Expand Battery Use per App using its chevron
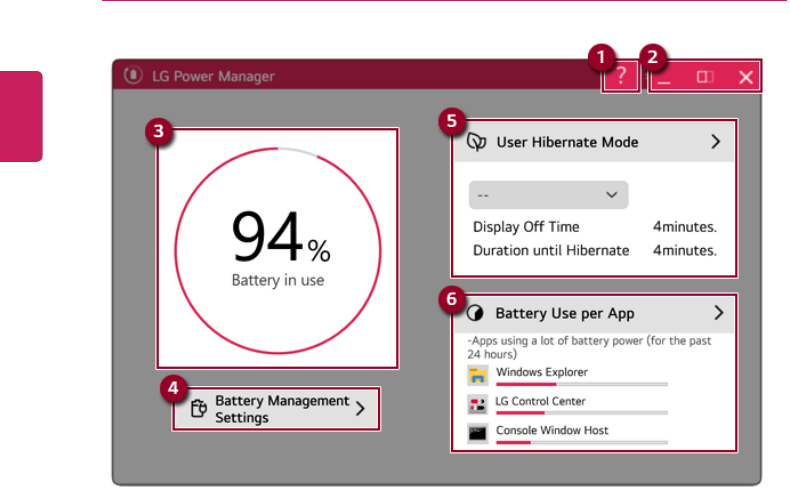Screen dimensions: 790x498 click(x=717, y=313)
